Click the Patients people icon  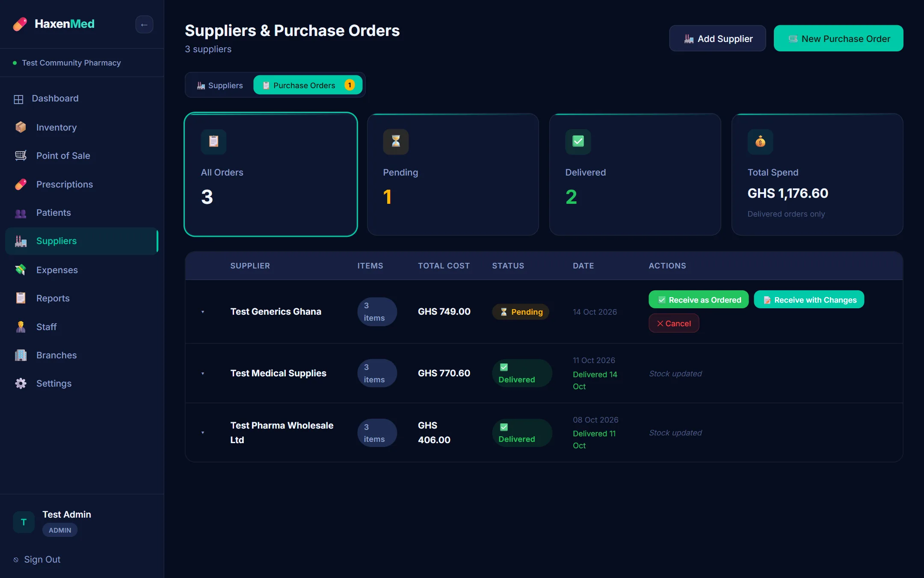click(21, 213)
